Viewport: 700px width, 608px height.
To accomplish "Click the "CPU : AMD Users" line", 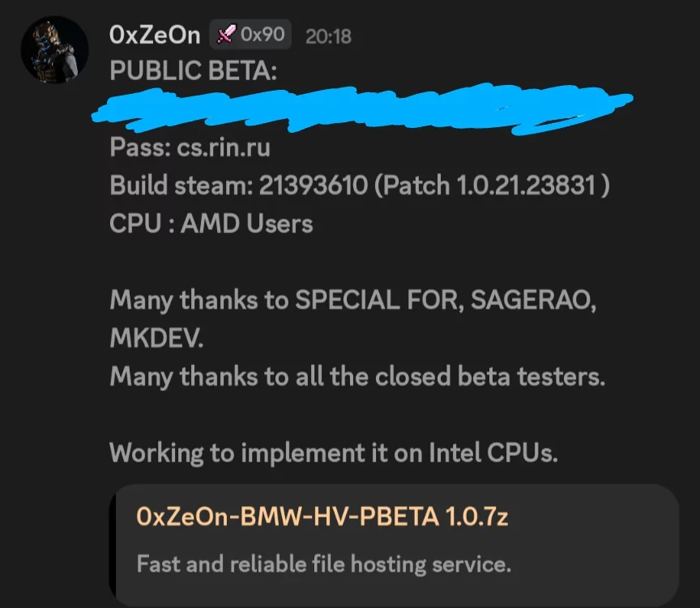I will coord(211,223).
